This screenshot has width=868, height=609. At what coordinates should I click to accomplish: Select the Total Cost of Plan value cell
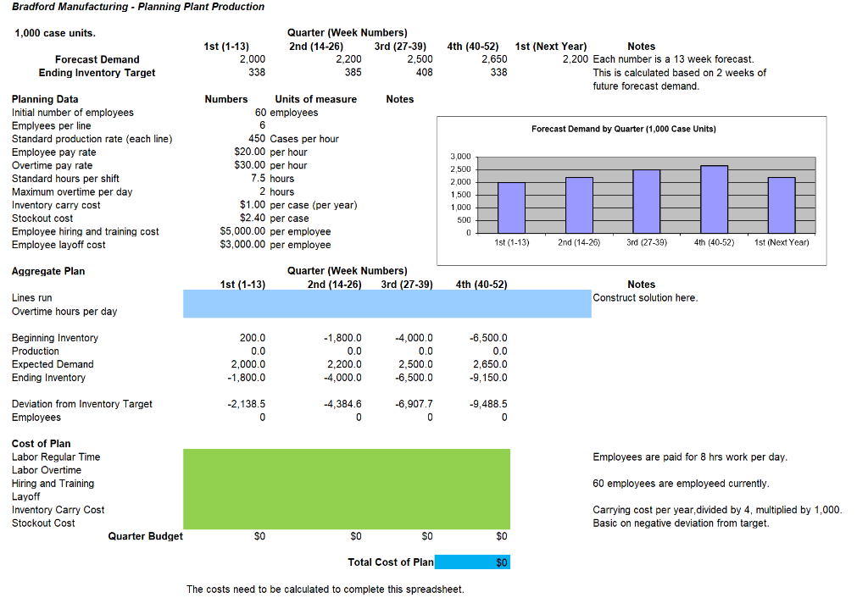pos(472,562)
